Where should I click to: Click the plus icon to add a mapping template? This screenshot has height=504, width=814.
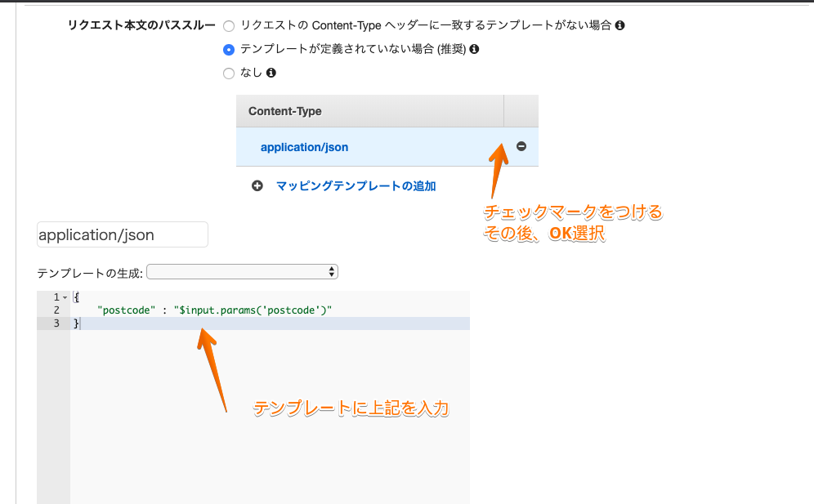(257, 185)
